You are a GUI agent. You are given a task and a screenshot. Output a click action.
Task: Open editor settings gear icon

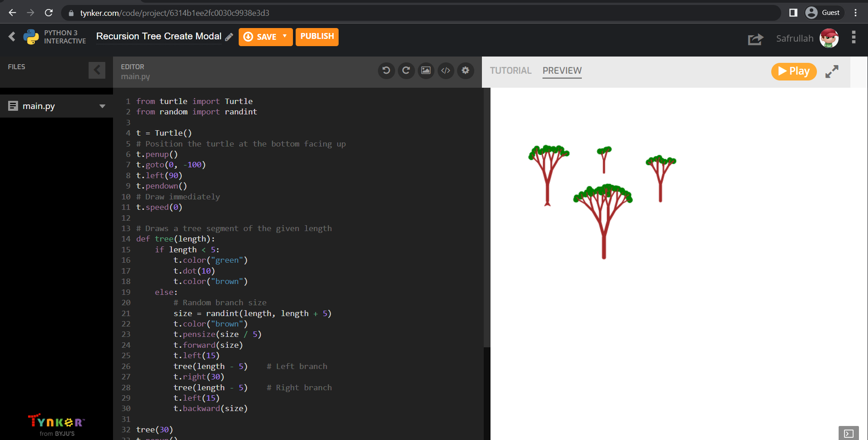click(x=466, y=71)
